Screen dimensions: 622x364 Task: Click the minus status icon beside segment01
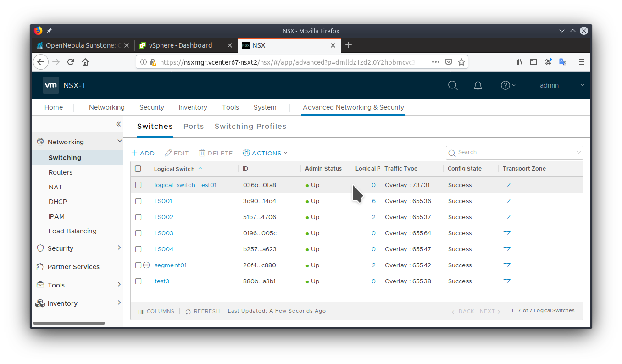pyautogui.click(x=146, y=265)
